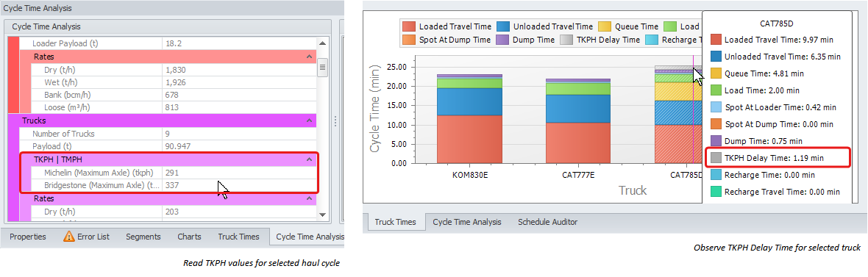Click the Michelin Maximum Axle value field
The width and height of the screenshot is (868, 277).
(239, 173)
